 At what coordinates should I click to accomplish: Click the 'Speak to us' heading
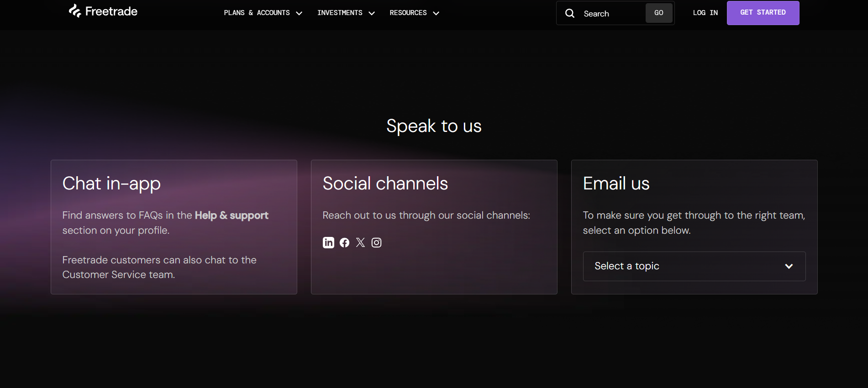coord(434,126)
